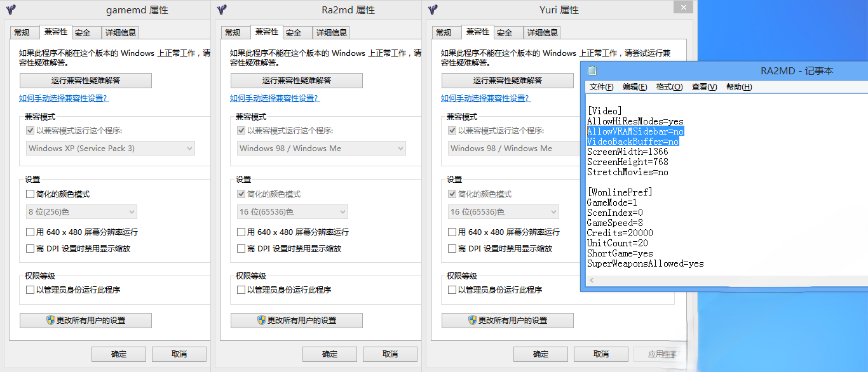Open 16位(65536)色 color dropdown in Ra2md

tap(292, 212)
